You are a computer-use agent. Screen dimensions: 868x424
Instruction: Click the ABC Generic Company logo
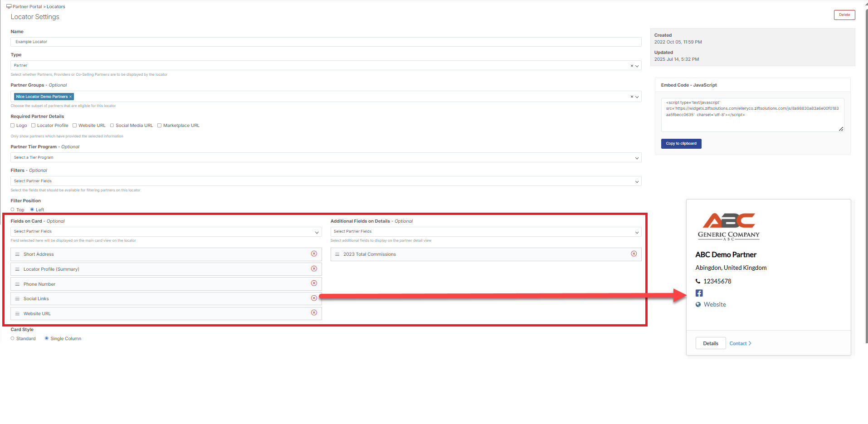[x=728, y=226]
